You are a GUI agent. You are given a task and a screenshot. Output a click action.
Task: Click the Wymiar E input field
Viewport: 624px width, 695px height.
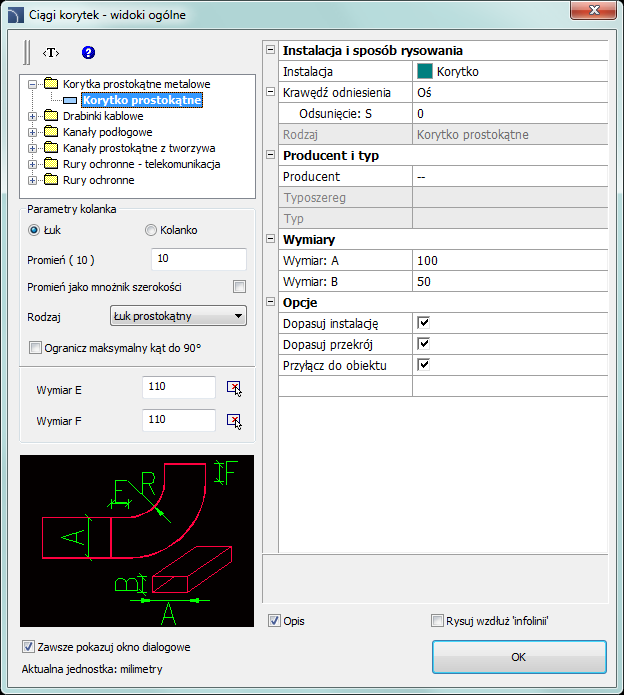coord(179,387)
